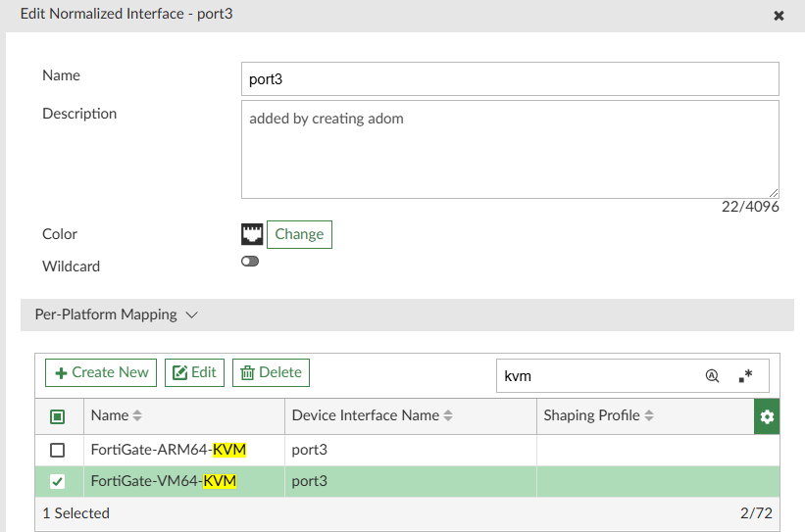Enable the Wildcard toggle switch
805x532 pixels.
click(250, 262)
